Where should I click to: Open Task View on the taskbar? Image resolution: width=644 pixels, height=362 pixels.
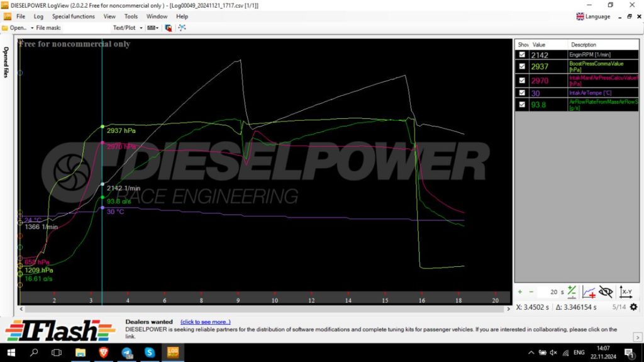pyautogui.click(x=56, y=353)
